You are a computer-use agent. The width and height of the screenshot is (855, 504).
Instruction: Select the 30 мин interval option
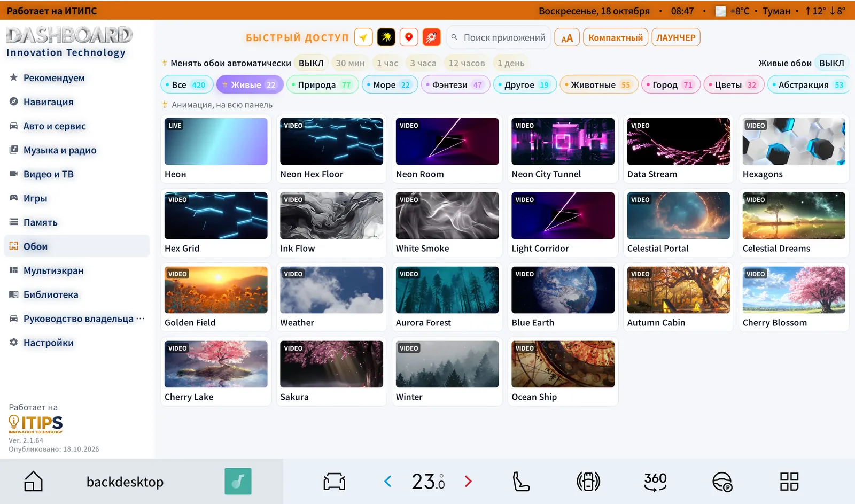click(350, 63)
